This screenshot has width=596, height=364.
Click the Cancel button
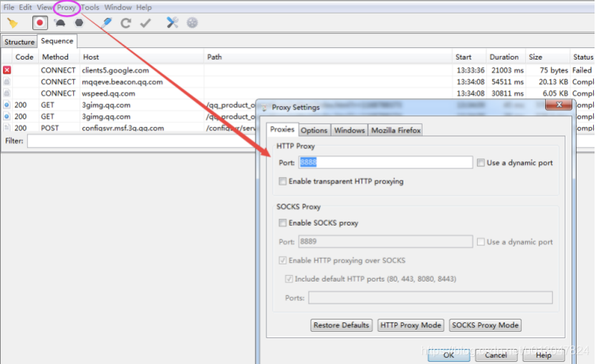coord(496,355)
